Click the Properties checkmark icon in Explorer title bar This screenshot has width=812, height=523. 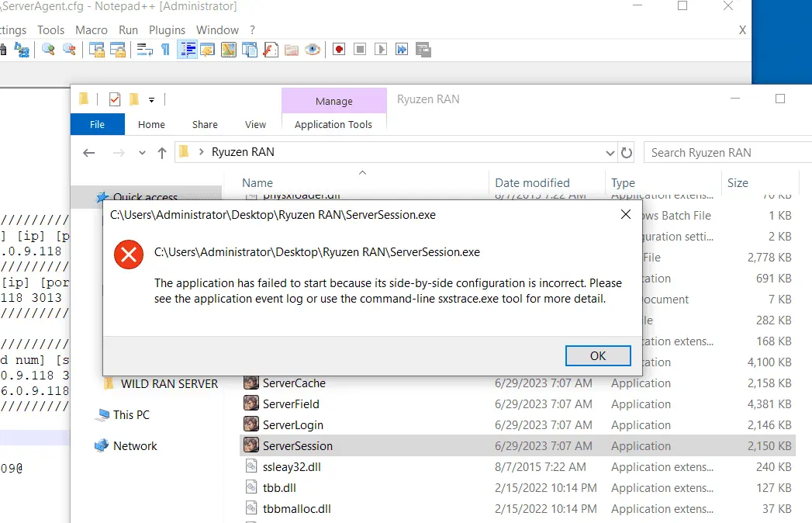point(115,99)
